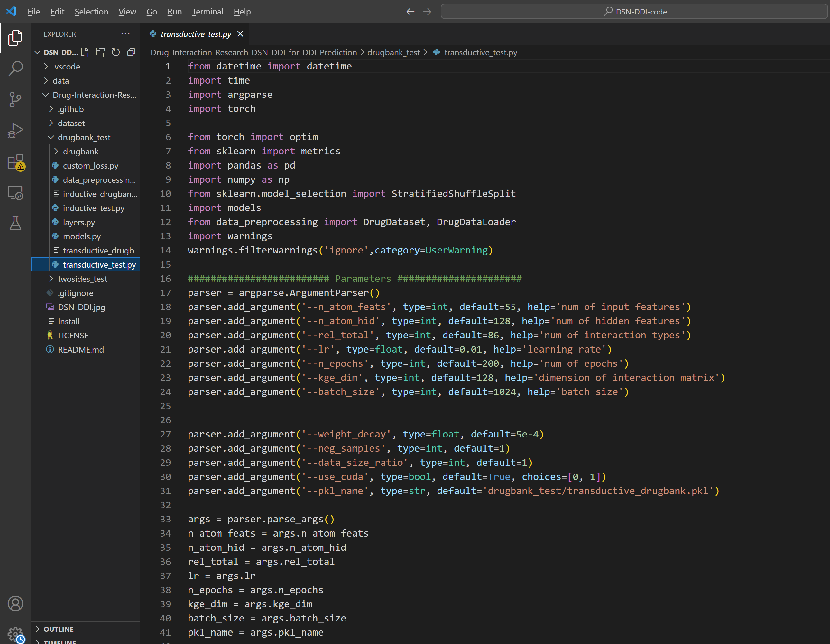Screen dimensions: 830x644
Task: Expand the OUTLINE section
Action: click(x=59, y=629)
